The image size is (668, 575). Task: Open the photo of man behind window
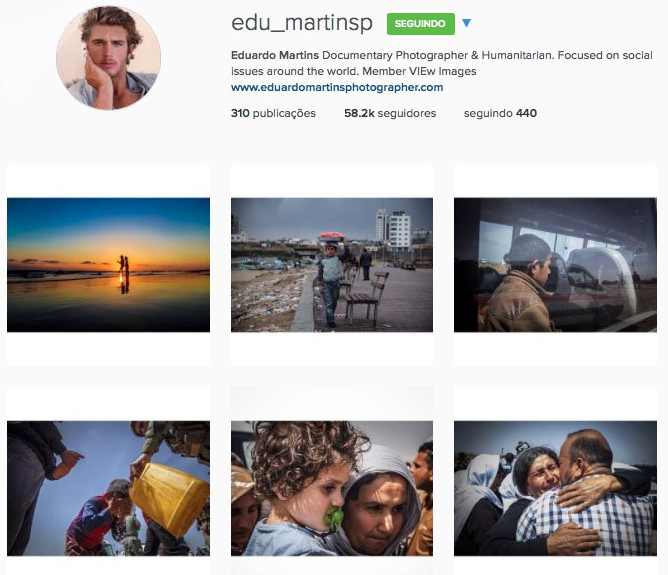[x=555, y=265]
